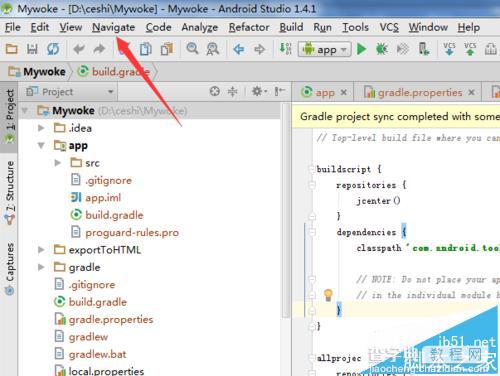This screenshot has width=500, height=376.
Task: Open the Refactor menu
Action: click(x=249, y=27)
